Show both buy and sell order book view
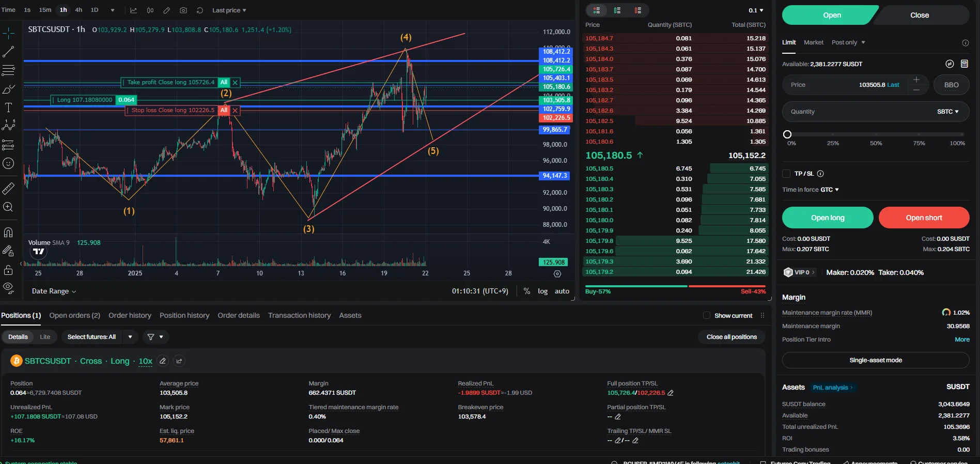The height and width of the screenshot is (464, 980). (x=597, y=10)
